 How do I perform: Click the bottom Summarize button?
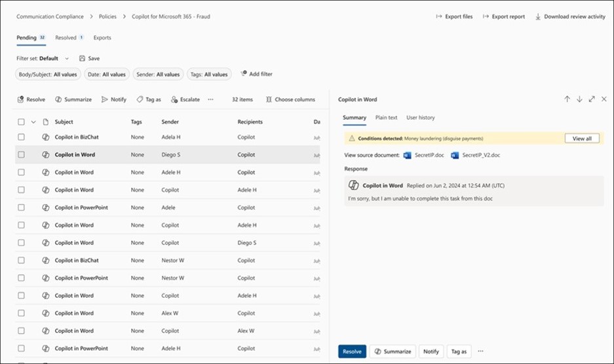point(393,351)
